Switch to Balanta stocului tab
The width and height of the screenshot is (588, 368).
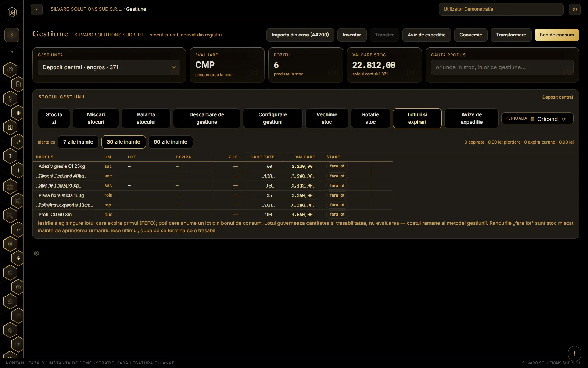coord(146,118)
